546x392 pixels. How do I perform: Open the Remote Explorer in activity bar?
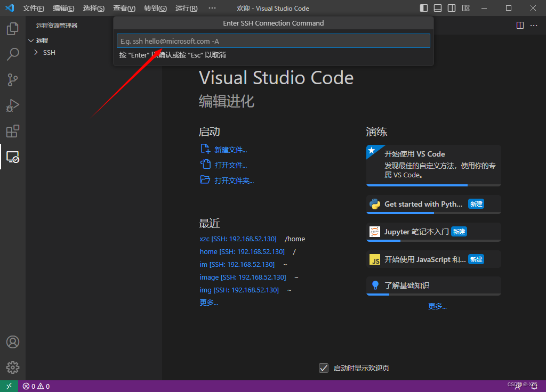tap(12, 157)
